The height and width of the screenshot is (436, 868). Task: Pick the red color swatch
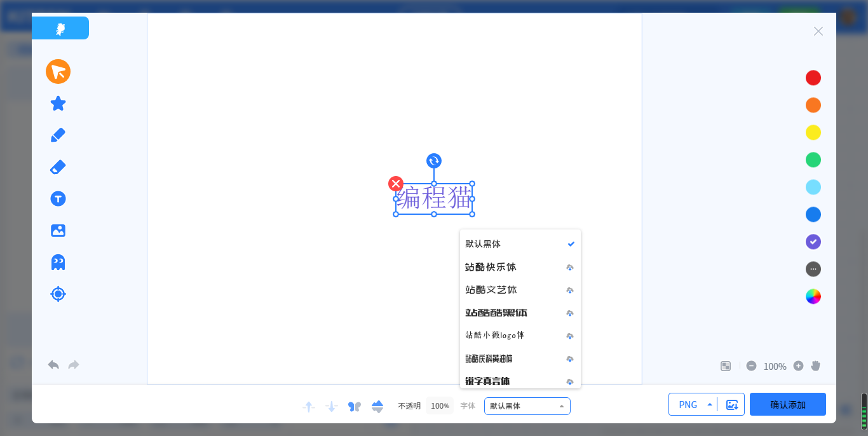coord(813,78)
